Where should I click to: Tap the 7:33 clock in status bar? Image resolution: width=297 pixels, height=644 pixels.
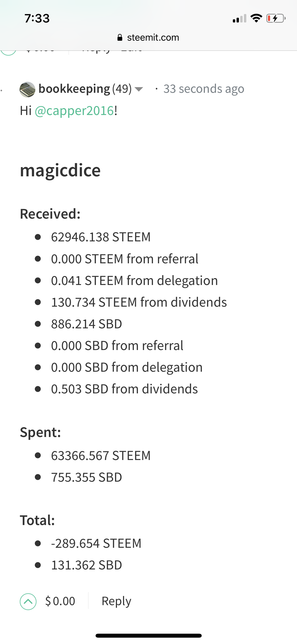point(37,18)
